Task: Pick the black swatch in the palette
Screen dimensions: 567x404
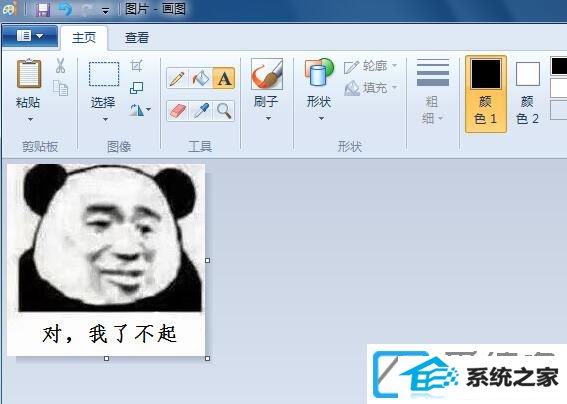Action: (x=559, y=66)
